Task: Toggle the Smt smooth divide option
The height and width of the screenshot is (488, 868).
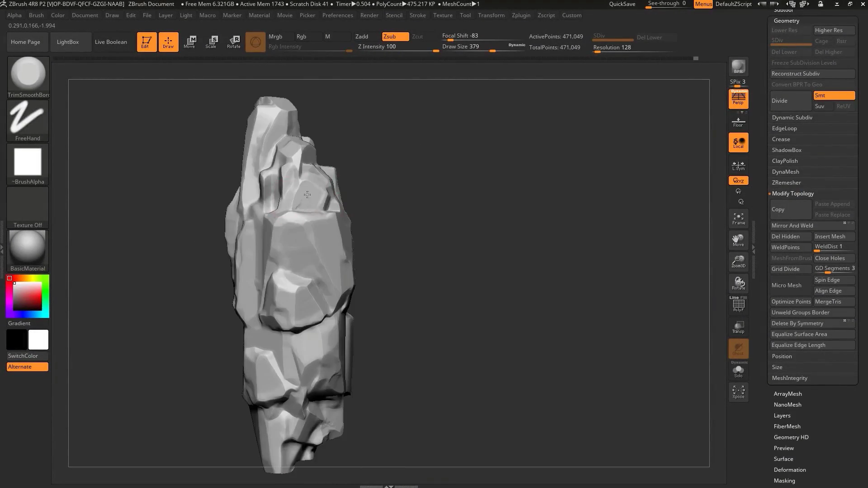Action: [834, 95]
